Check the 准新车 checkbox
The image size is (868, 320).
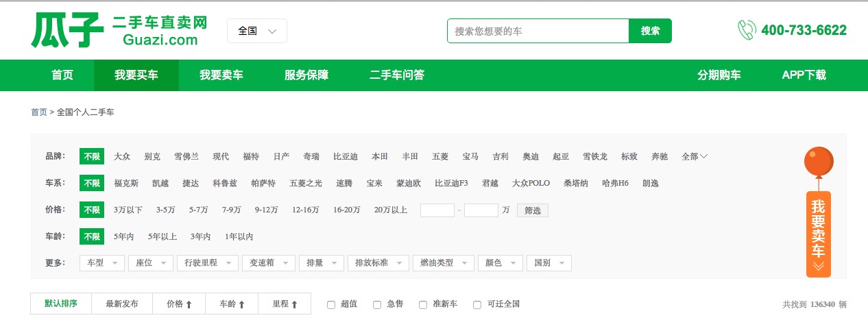[423, 304]
